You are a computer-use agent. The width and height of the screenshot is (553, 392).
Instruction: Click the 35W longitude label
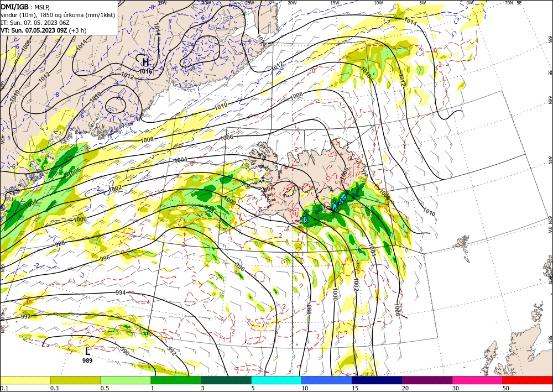click(x=162, y=2)
